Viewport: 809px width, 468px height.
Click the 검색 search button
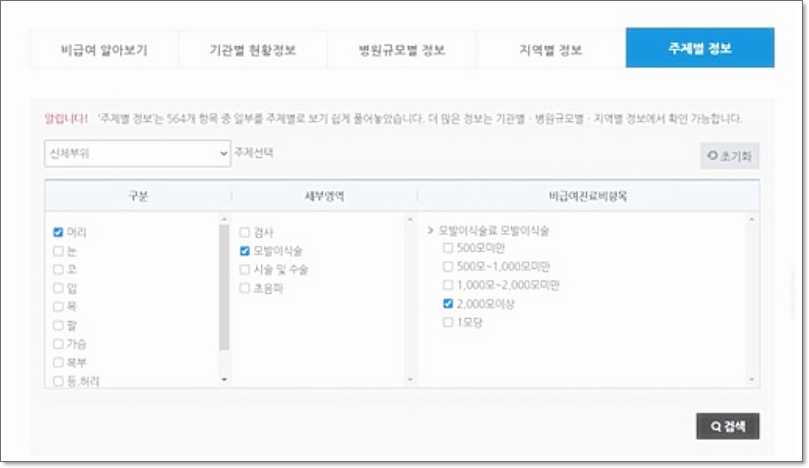[x=727, y=426]
